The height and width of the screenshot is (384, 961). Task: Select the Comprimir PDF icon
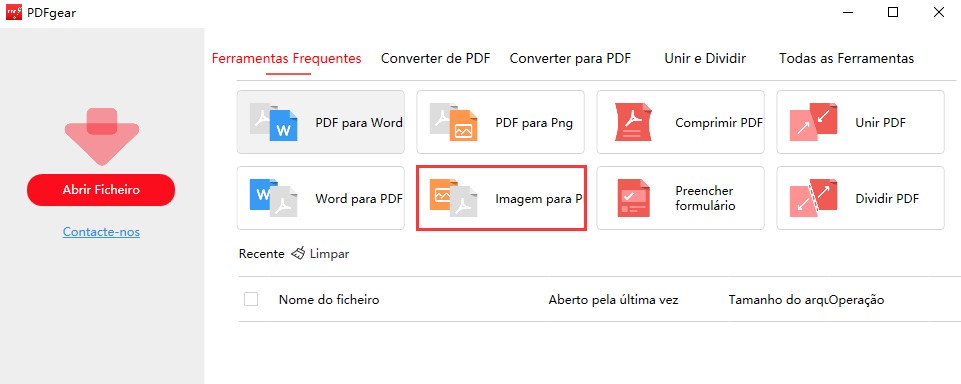[633, 122]
